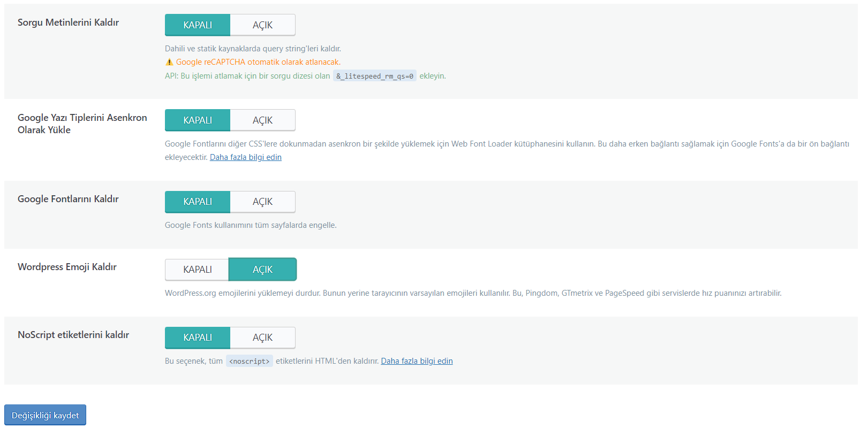This screenshot has height=437, width=868.
Task: Click the &_litespeed_rm_qs=0 code snippet
Action: tap(375, 76)
